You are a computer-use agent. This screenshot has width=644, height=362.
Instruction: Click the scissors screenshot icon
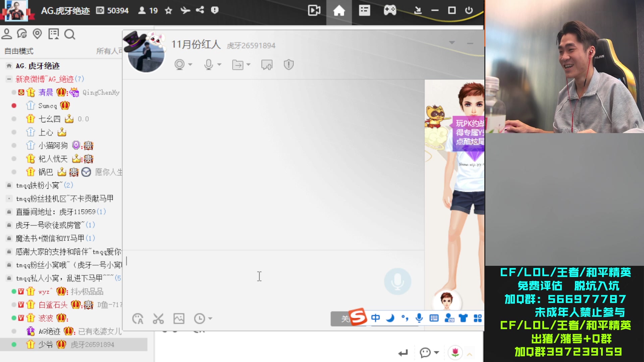coord(158,318)
